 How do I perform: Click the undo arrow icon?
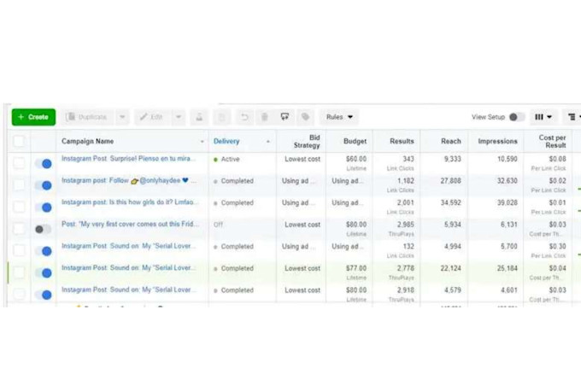tap(244, 117)
